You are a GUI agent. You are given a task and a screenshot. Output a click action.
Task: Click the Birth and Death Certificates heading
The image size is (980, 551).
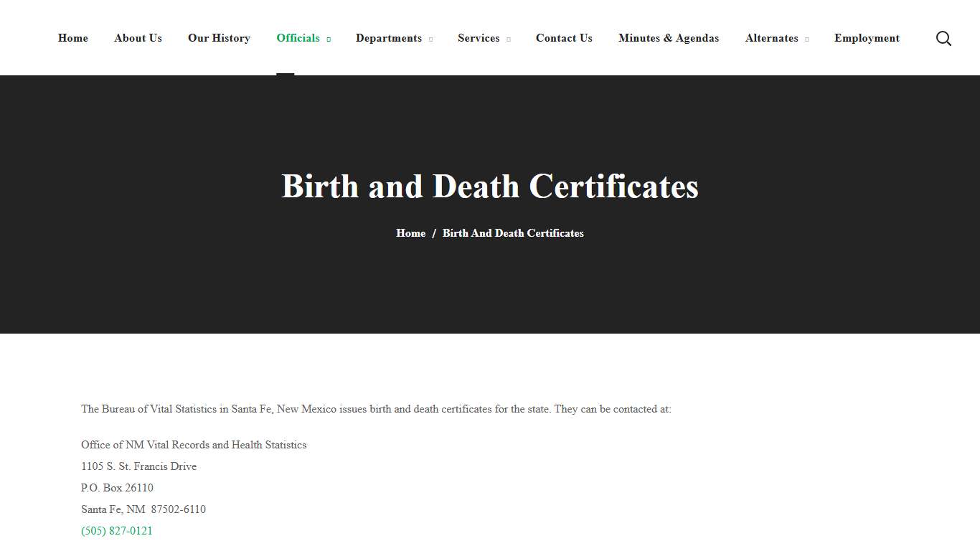(490, 186)
